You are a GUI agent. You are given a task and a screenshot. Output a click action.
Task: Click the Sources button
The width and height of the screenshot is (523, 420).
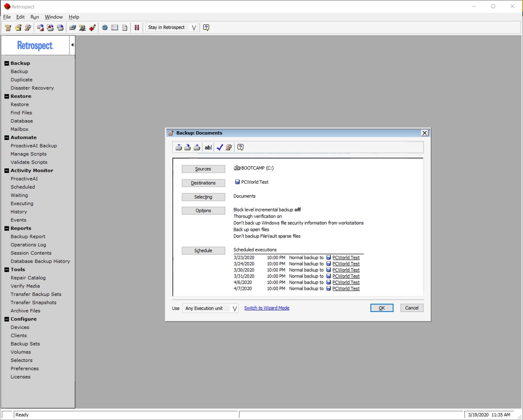pos(203,169)
